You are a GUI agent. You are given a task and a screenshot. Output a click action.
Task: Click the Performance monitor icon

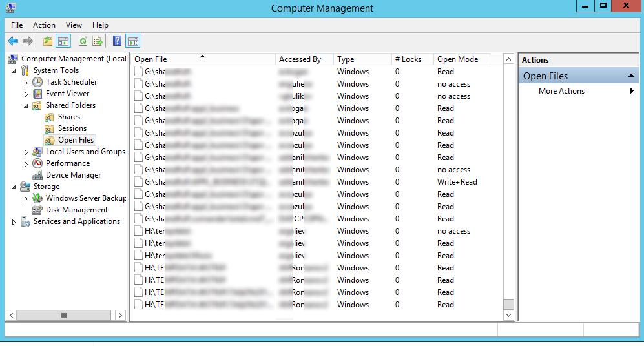pyautogui.click(x=37, y=163)
